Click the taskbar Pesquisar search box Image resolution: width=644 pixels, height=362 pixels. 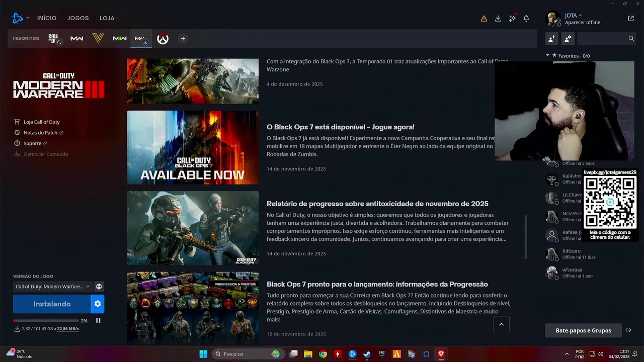click(x=248, y=354)
